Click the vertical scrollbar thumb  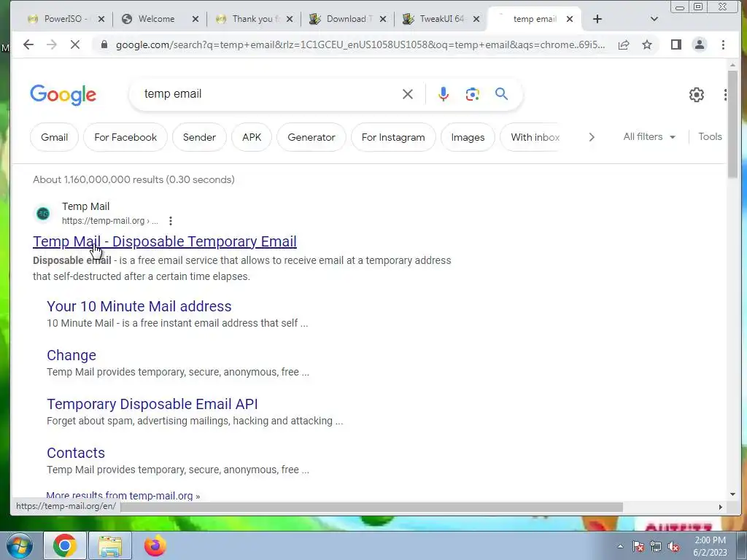732,124
